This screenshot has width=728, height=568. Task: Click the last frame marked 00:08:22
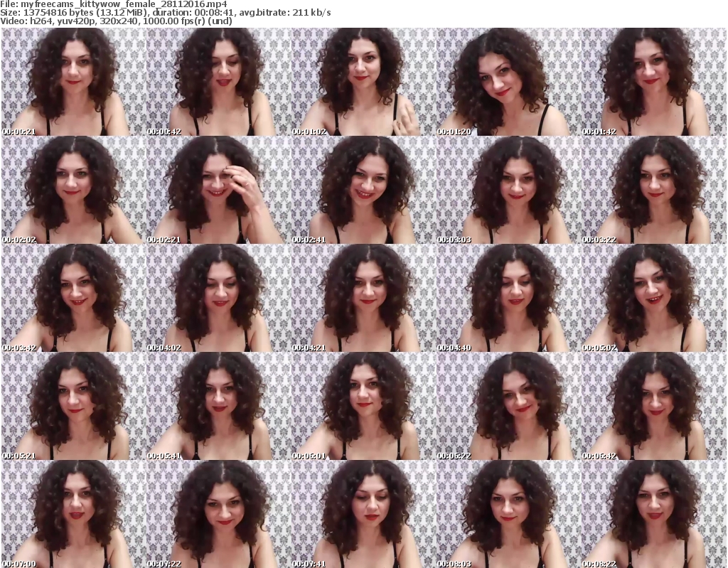point(653,514)
